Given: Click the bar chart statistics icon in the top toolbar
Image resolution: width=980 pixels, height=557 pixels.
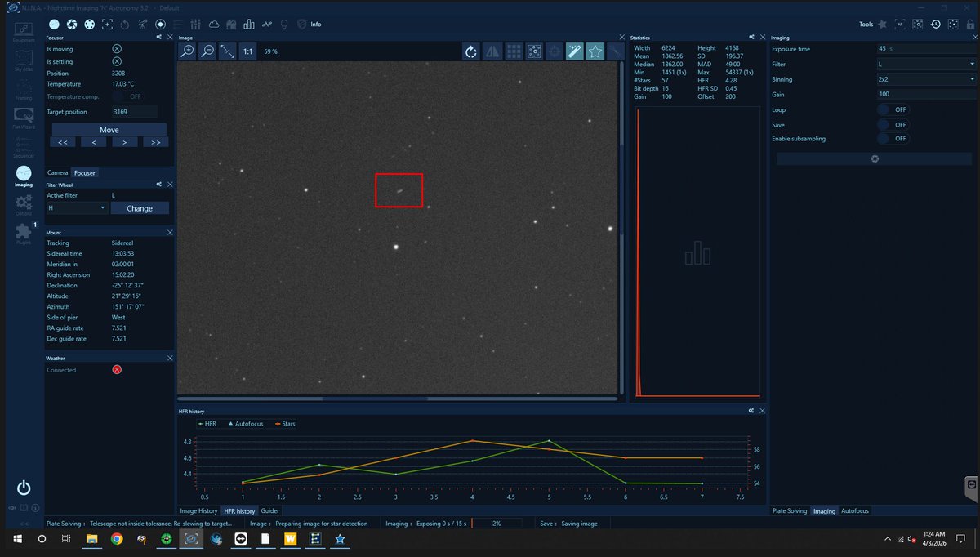Looking at the screenshot, I should click(249, 24).
